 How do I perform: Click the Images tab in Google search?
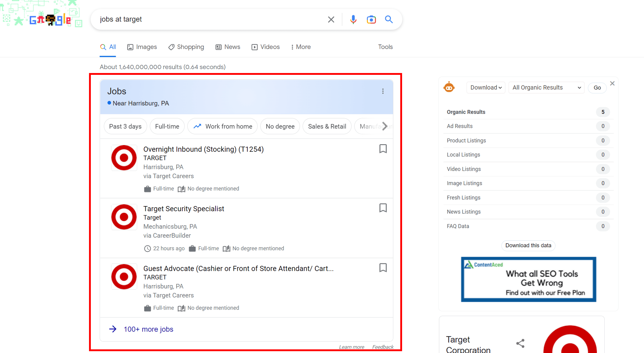pos(142,47)
